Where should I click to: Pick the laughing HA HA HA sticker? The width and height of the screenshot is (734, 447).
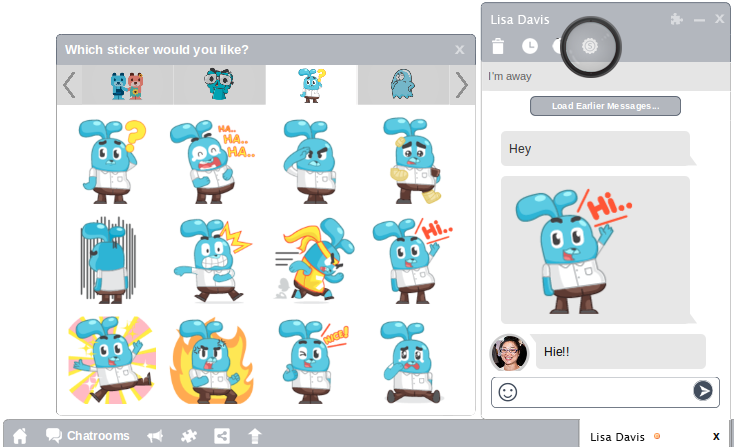pyautogui.click(x=212, y=161)
